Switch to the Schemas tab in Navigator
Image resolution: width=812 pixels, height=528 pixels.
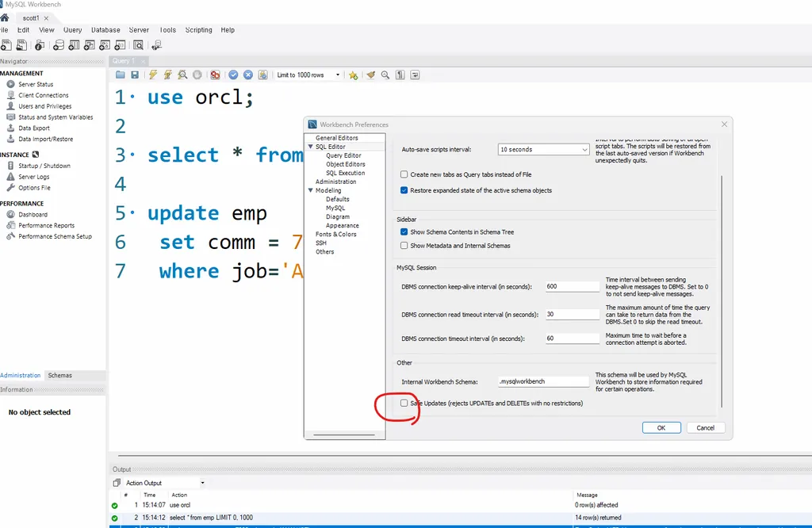point(60,375)
